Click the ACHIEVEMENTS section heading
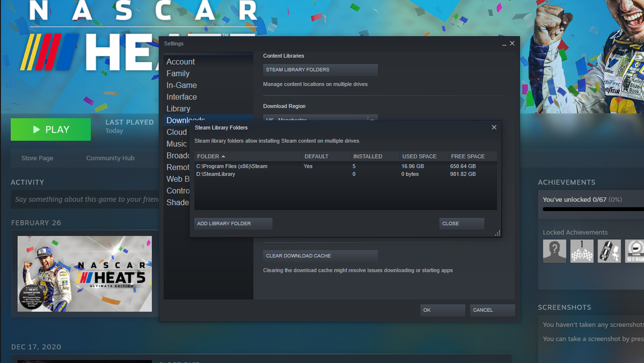 click(567, 183)
